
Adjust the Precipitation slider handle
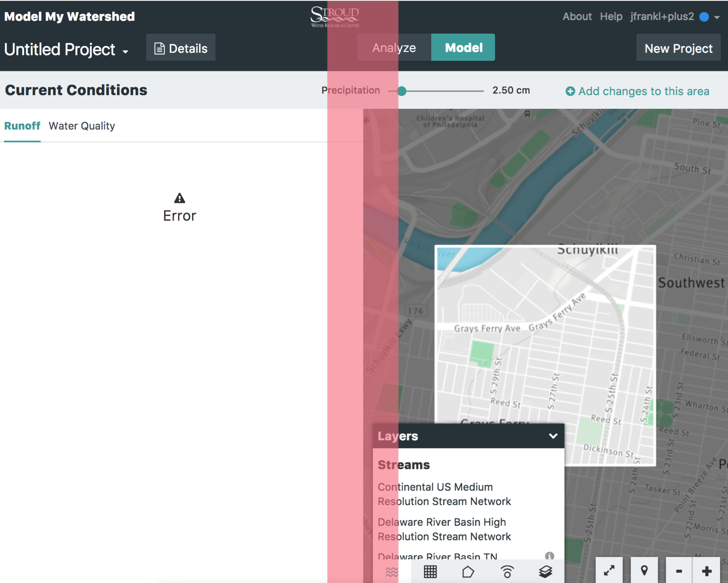coord(402,91)
